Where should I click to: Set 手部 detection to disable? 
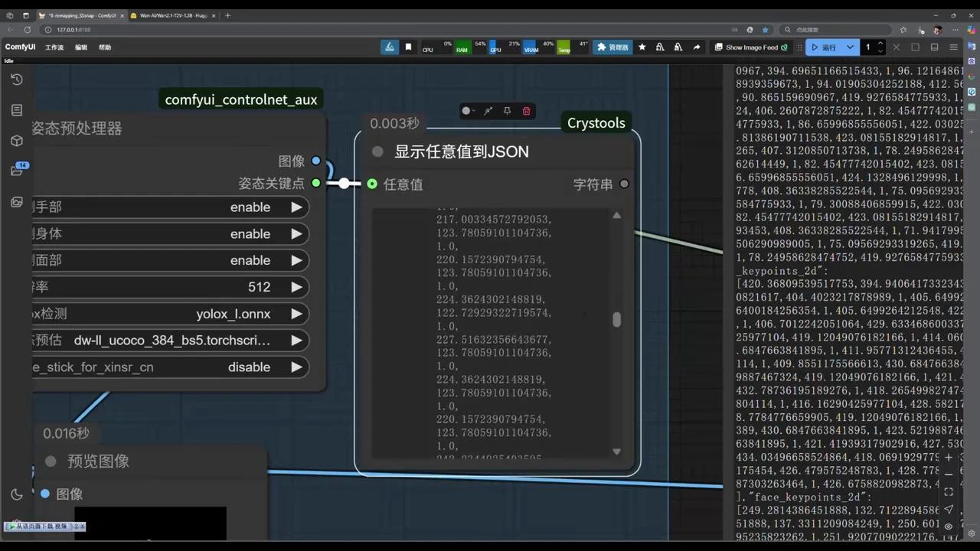[296, 207]
